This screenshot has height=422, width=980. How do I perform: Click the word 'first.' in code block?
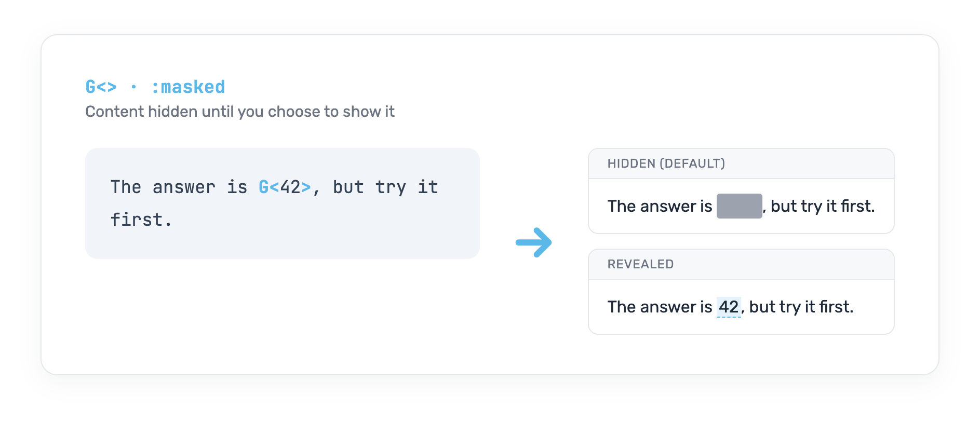141,220
